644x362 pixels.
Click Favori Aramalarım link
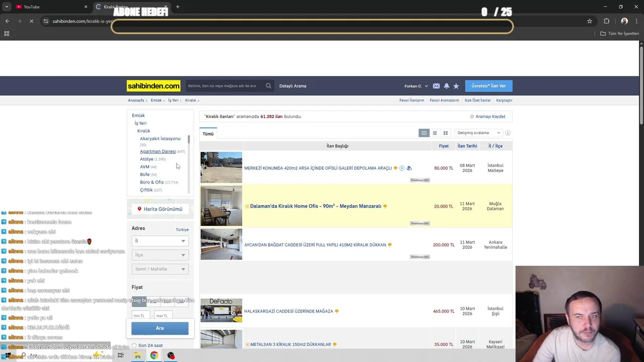coord(444,100)
